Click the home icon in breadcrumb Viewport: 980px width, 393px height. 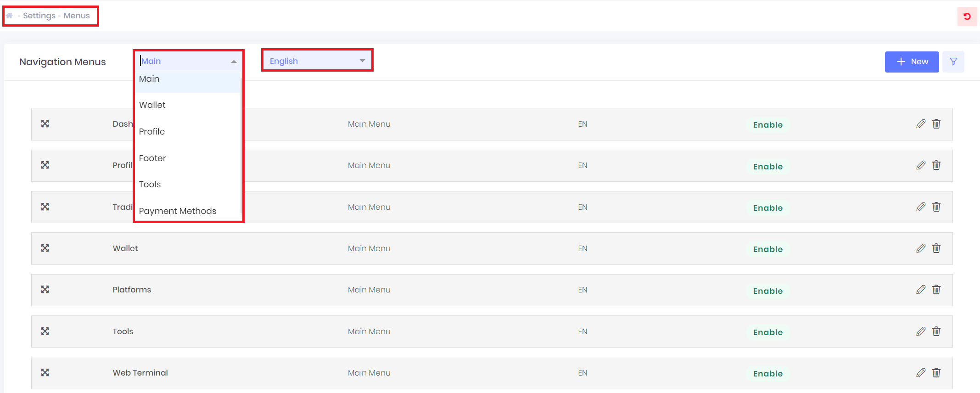click(9, 16)
